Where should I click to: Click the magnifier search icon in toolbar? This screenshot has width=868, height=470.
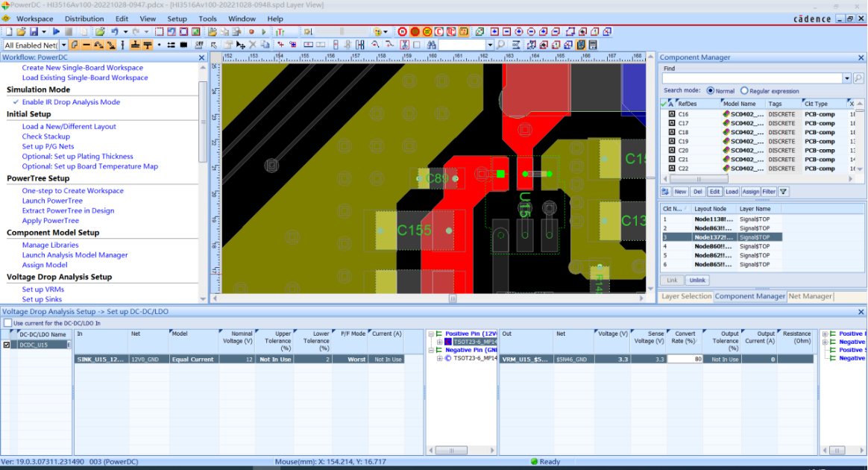pos(500,45)
